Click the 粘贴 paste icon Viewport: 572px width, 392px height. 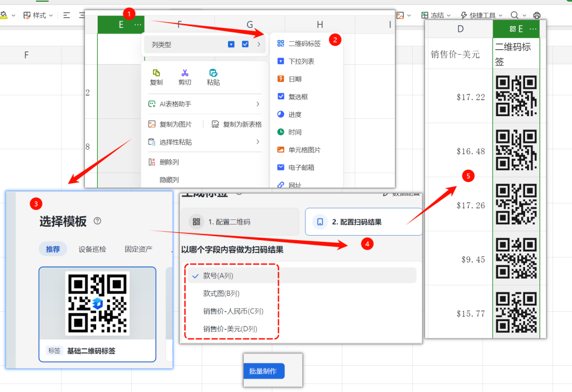pos(213,73)
